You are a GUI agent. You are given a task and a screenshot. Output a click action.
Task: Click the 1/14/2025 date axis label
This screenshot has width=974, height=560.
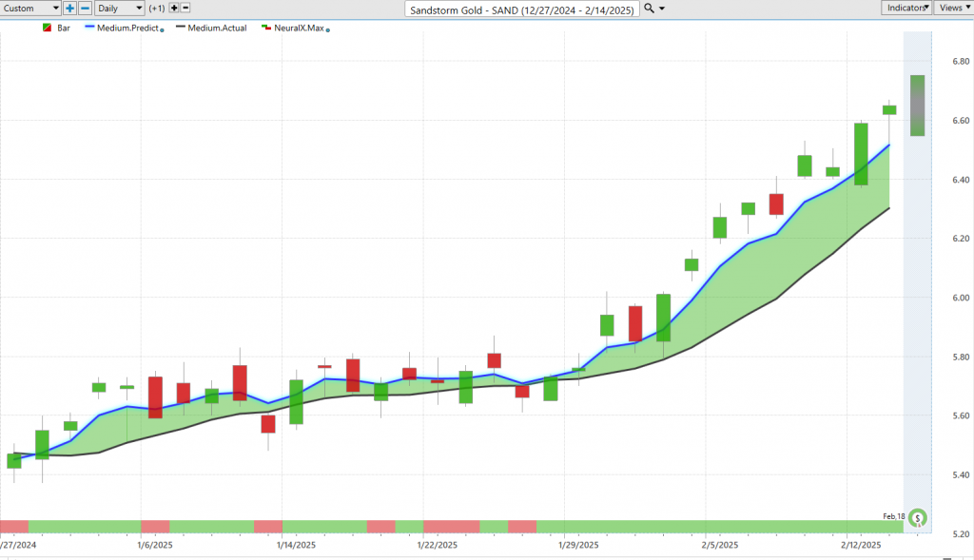coord(297,545)
